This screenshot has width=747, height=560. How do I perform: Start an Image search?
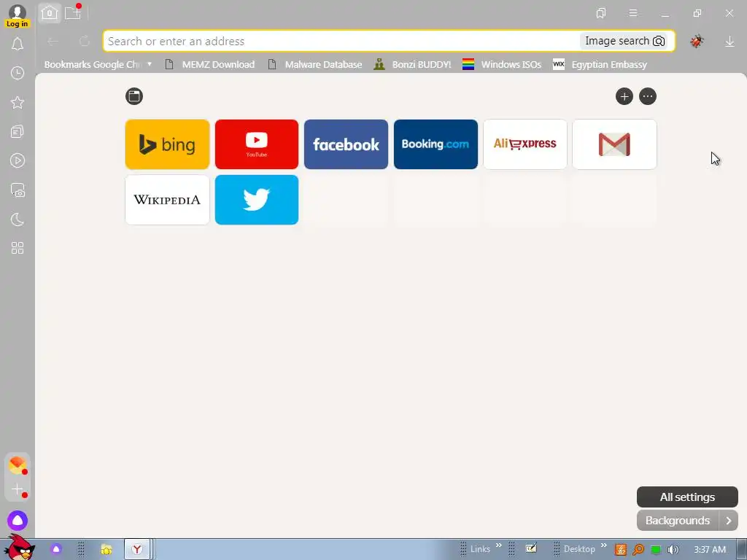pyautogui.click(x=624, y=41)
